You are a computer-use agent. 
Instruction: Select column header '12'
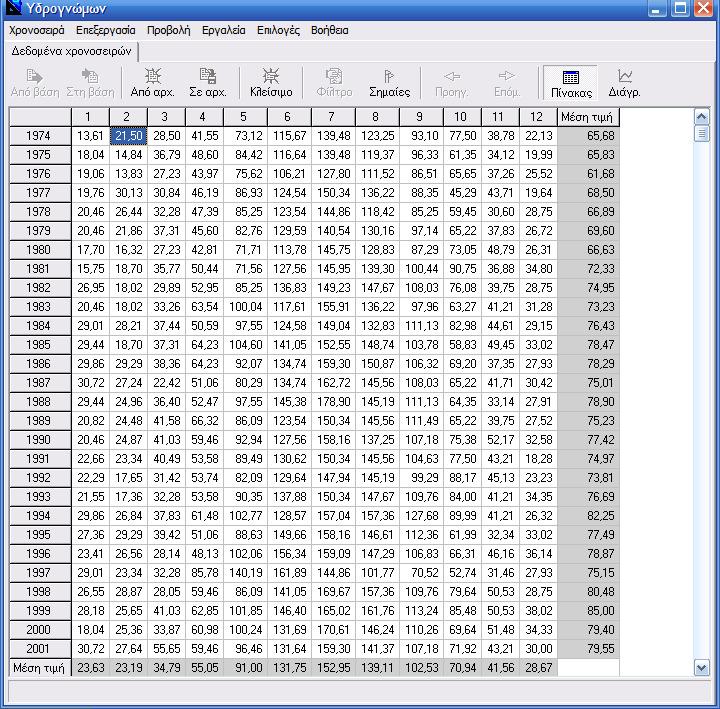(x=538, y=117)
